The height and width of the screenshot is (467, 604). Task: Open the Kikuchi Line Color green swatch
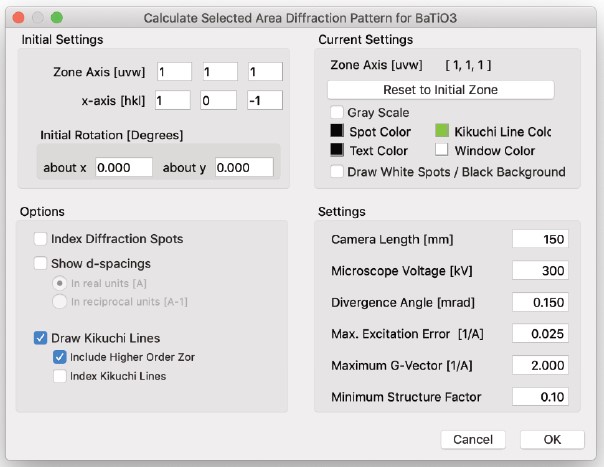point(443,132)
